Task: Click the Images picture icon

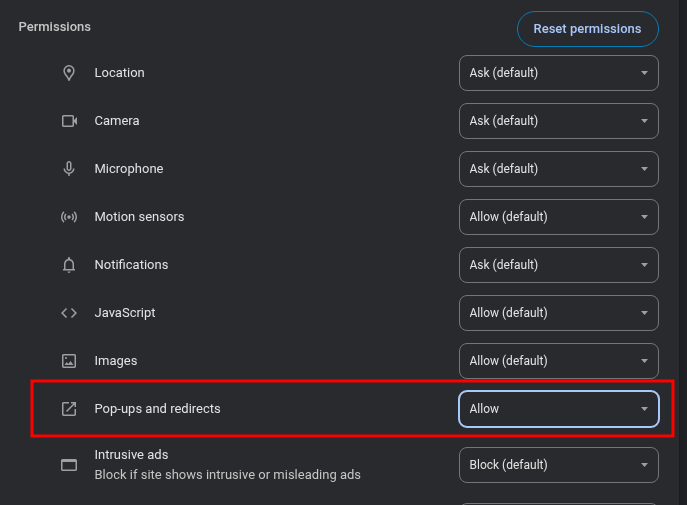Action: pyautogui.click(x=69, y=361)
